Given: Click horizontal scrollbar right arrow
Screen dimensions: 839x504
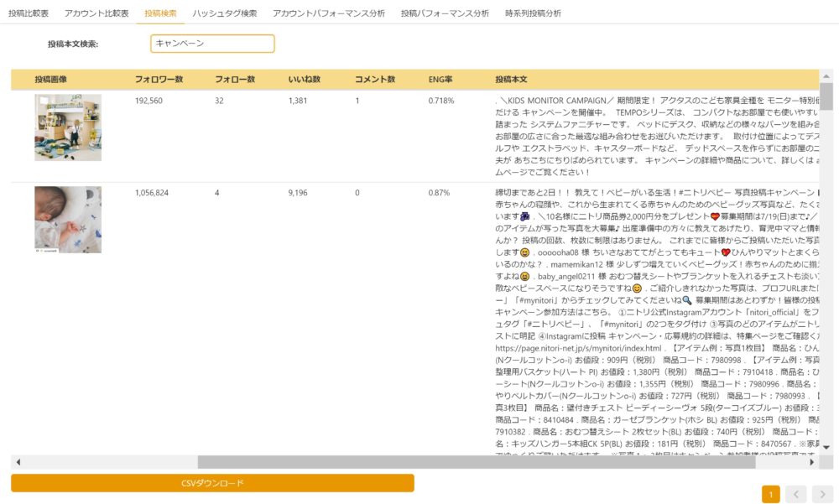Looking at the screenshot, I should pos(811,462).
